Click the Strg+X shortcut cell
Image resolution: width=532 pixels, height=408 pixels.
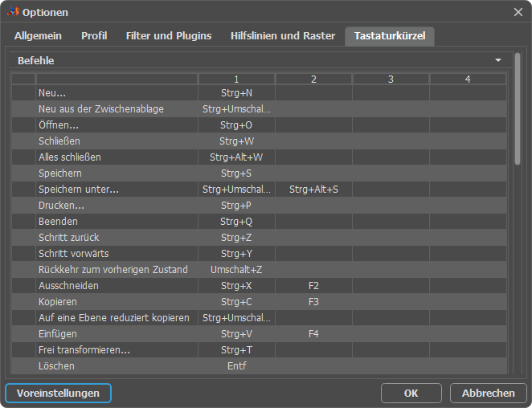236,286
